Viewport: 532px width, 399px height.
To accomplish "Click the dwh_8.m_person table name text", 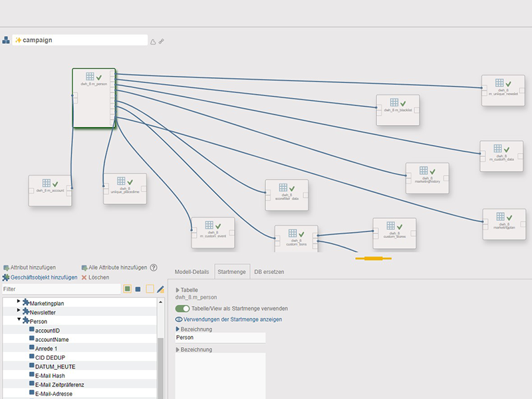I will coord(196,297).
